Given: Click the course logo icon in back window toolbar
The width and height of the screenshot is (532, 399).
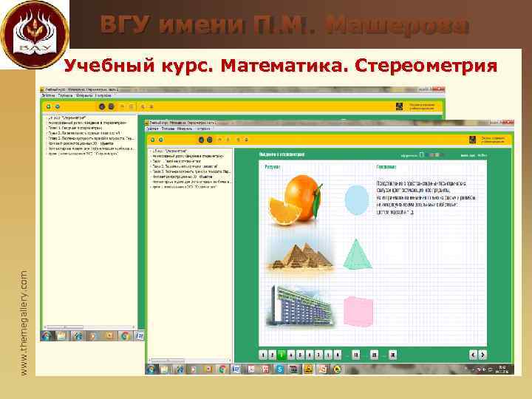Looking at the screenshot, I should (399, 106).
